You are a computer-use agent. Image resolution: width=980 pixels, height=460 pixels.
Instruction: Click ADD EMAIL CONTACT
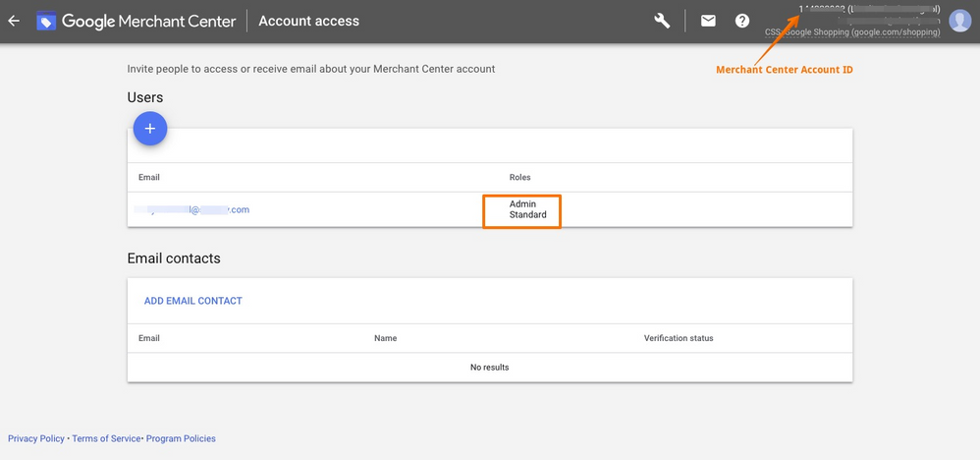(192, 301)
